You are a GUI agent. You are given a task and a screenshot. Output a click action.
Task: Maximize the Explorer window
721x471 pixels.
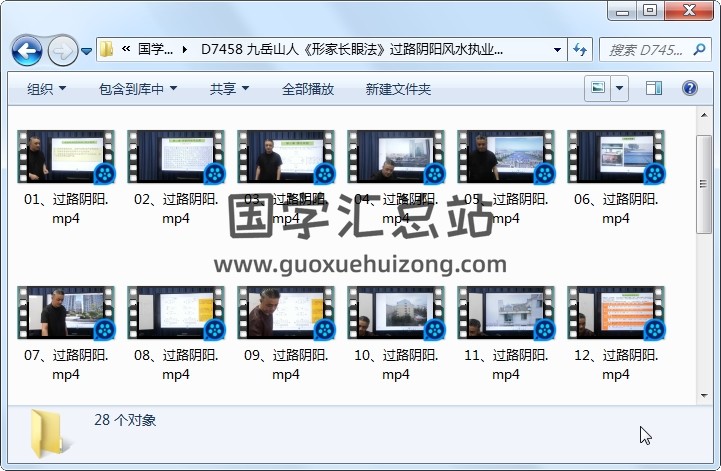point(650,11)
